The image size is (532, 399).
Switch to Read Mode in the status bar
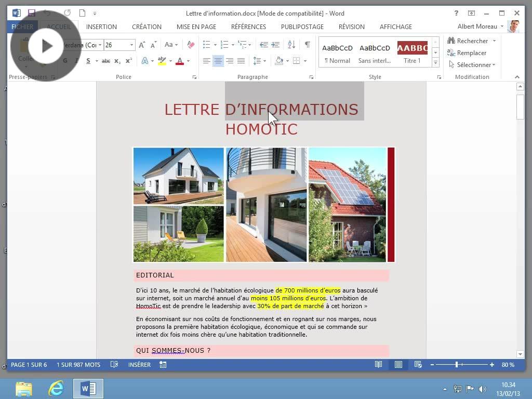coord(379,365)
